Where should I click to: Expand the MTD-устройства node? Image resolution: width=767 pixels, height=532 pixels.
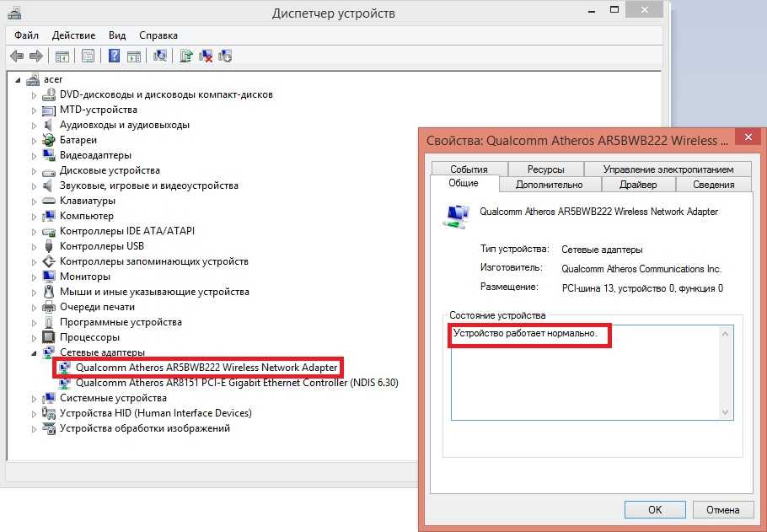point(34,110)
